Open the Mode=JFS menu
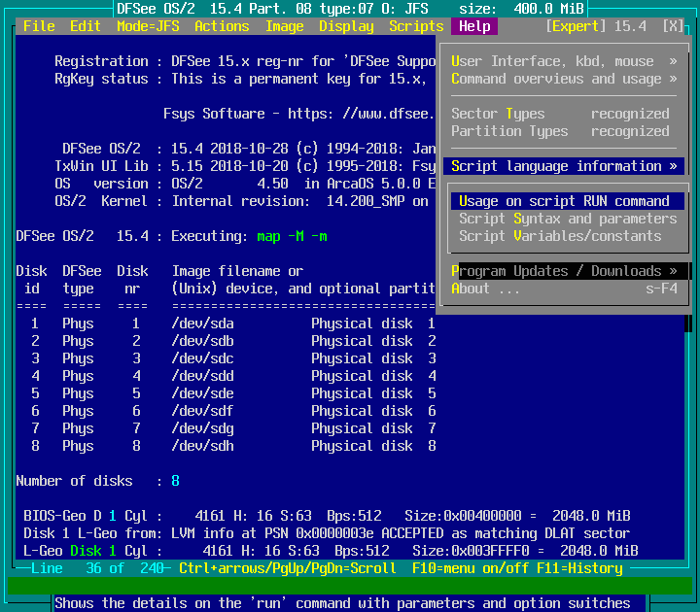 [x=148, y=26]
